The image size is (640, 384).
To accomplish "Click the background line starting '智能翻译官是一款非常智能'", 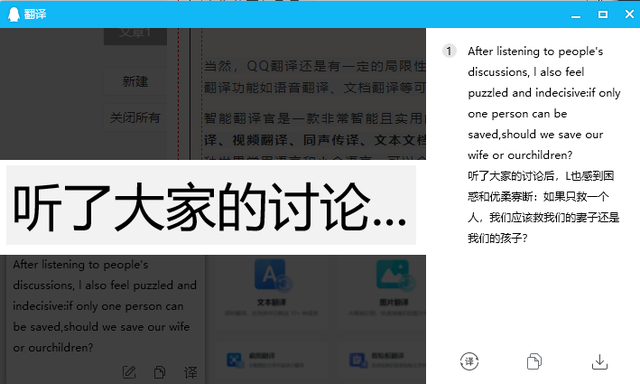I will pyautogui.click(x=314, y=118).
